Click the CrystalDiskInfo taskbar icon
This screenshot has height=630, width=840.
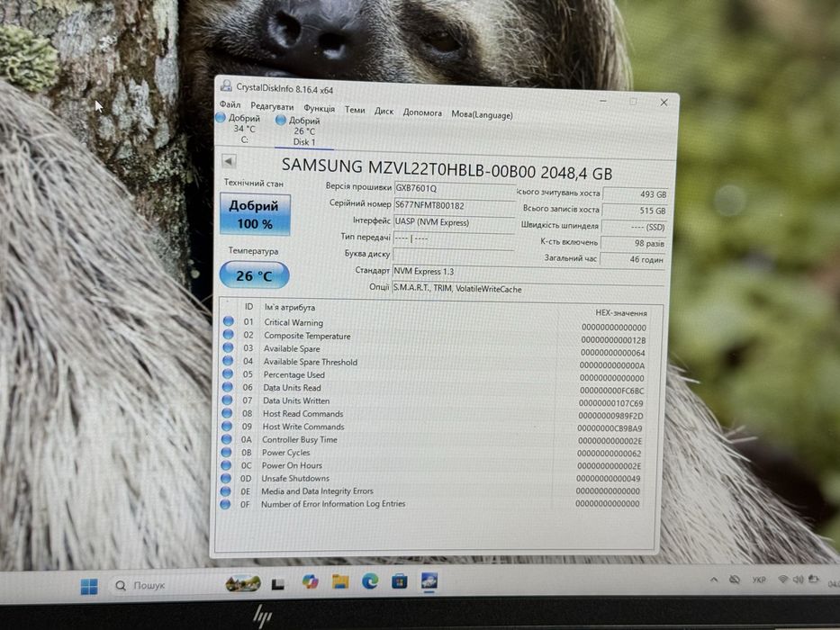click(429, 580)
